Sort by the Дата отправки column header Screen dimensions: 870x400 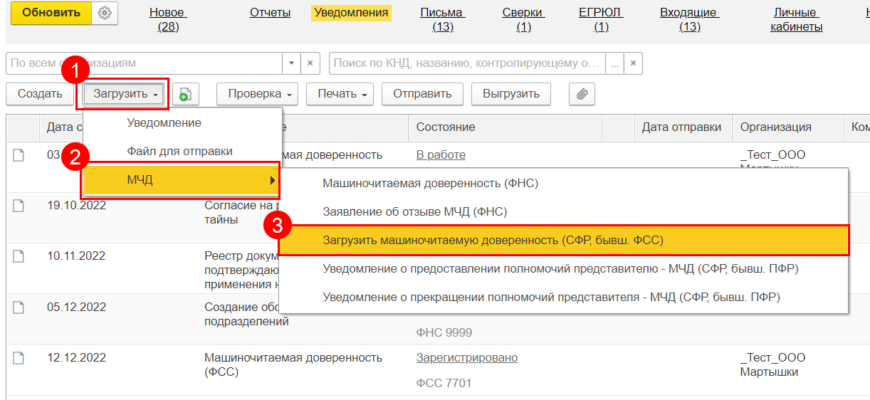coord(683,127)
